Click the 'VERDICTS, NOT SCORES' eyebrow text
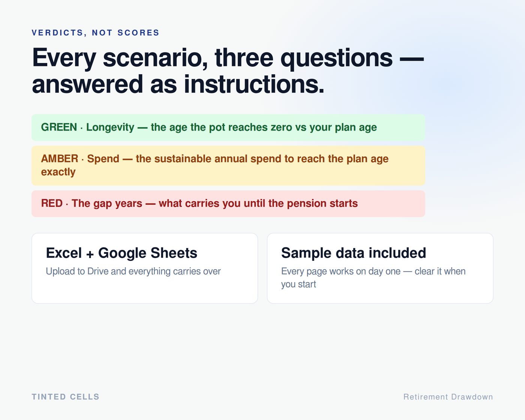Image resolution: width=525 pixels, height=420 pixels. point(95,33)
